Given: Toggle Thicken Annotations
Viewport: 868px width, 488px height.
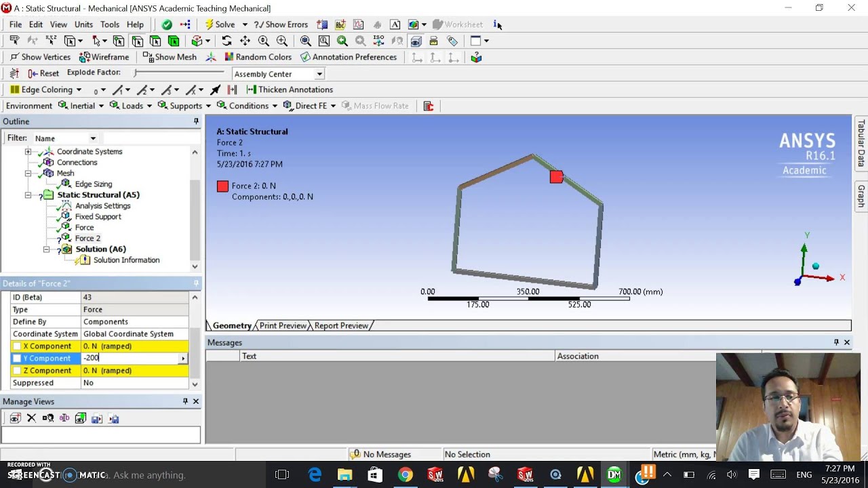Looking at the screenshot, I should [290, 89].
